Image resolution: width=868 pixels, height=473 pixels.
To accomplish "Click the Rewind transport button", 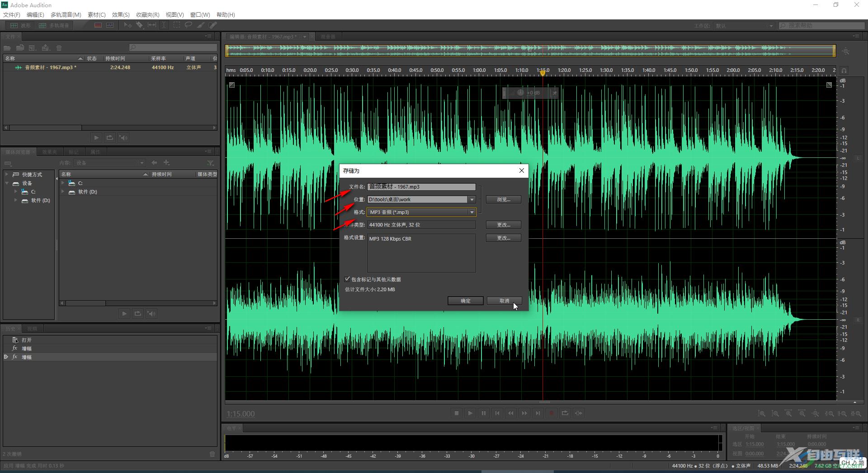I will [511, 413].
